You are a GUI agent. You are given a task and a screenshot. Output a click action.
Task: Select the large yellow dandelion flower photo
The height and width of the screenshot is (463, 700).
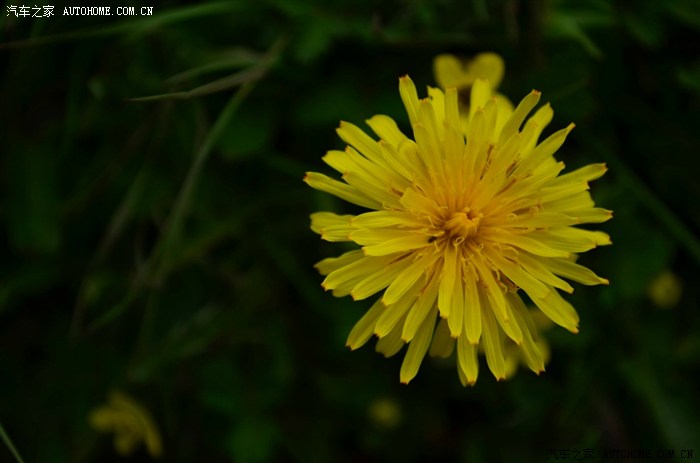[x=458, y=232]
